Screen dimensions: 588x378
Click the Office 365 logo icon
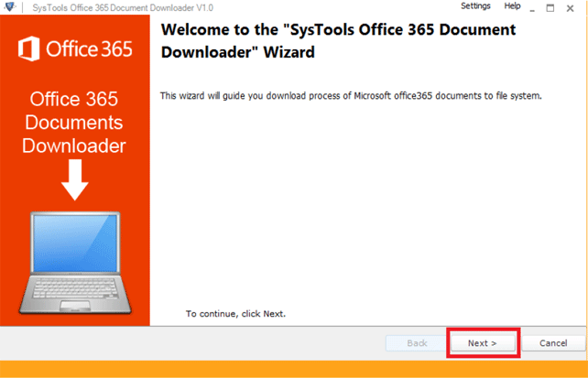pyautogui.click(x=29, y=49)
